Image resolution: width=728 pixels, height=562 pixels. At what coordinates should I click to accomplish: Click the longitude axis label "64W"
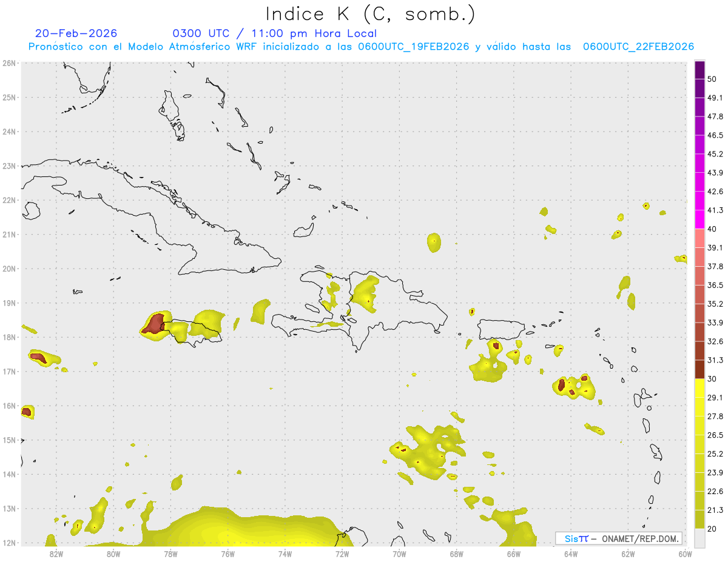pos(571,554)
